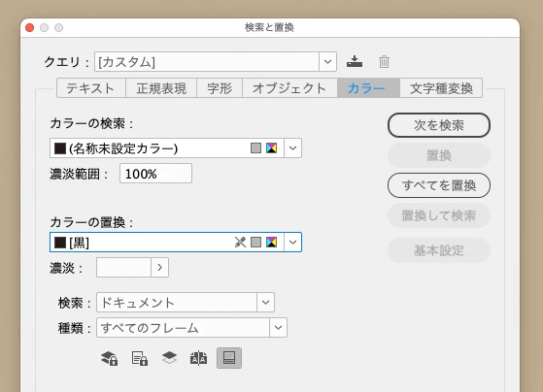Click the 置換して検索 button
This screenshot has width=543, height=392.
click(x=439, y=215)
